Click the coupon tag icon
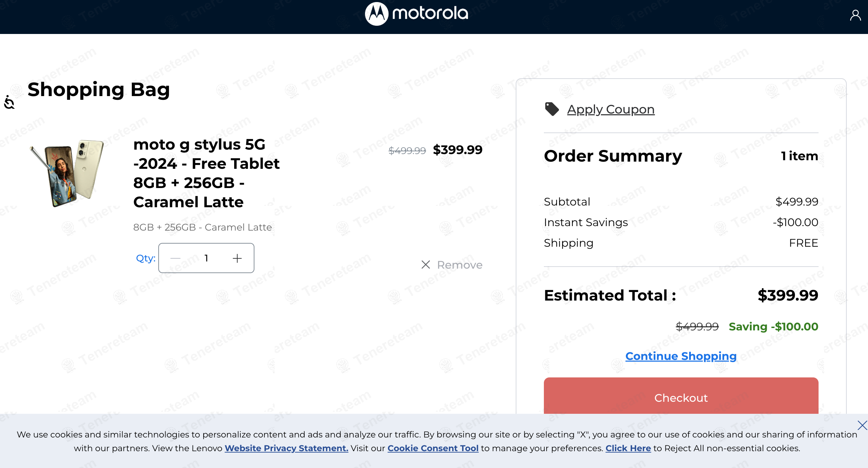The width and height of the screenshot is (868, 468). (552, 109)
